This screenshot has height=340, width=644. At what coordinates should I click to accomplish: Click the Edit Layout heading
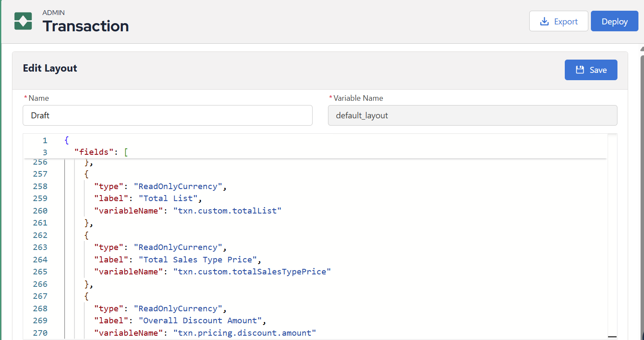pos(50,68)
